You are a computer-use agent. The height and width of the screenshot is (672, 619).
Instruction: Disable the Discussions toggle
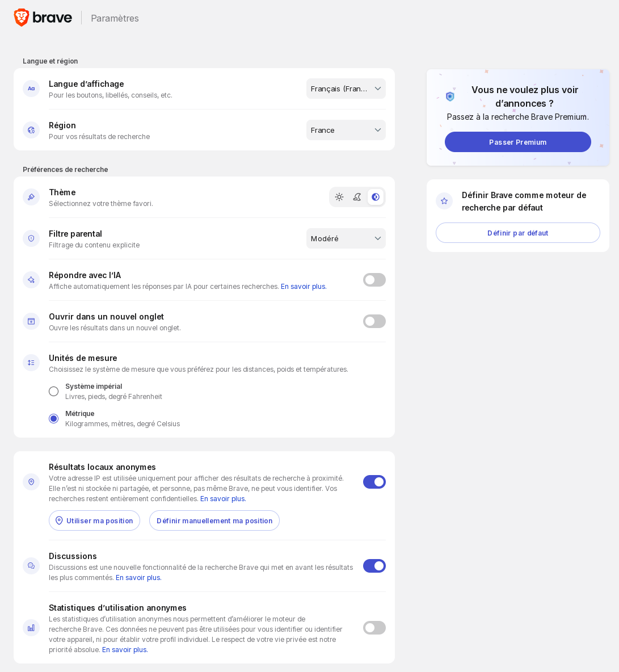click(374, 566)
